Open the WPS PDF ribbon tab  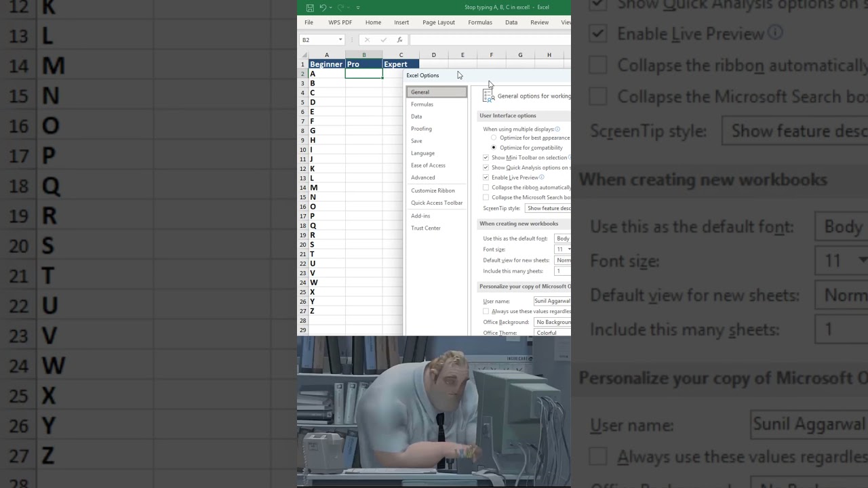[340, 22]
